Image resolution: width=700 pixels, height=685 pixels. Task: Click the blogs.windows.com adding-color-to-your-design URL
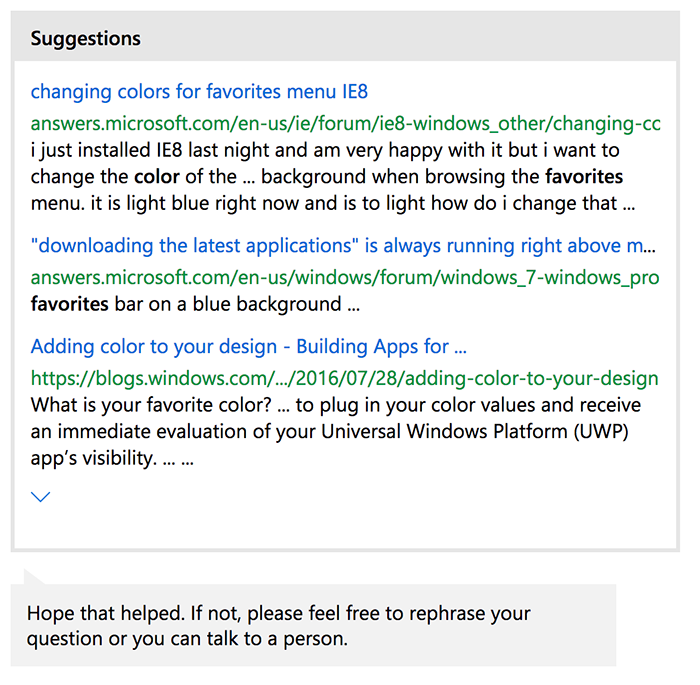[x=344, y=379]
